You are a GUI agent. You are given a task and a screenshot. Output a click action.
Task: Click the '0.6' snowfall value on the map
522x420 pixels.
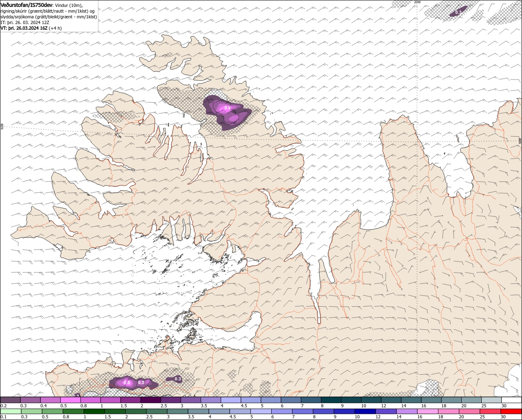pos(127,382)
